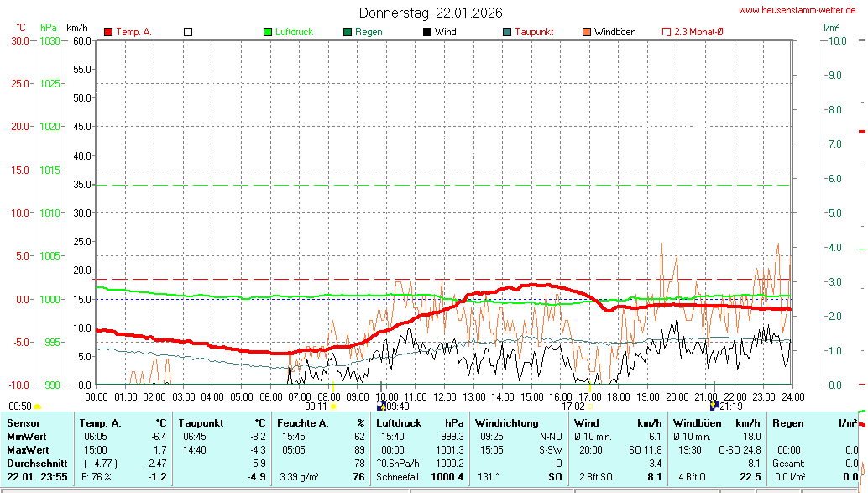
Task: Click the black Wind legend square
Action: (x=427, y=32)
